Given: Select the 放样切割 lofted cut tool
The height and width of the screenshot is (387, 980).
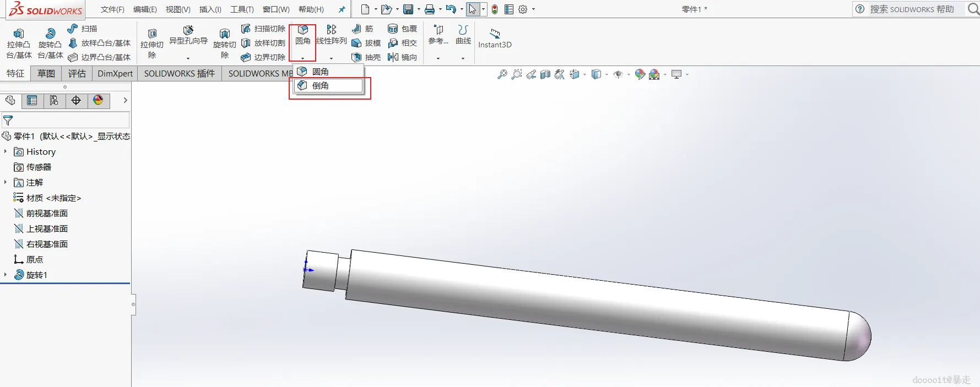Looking at the screenshot, I should coord(263,43).
